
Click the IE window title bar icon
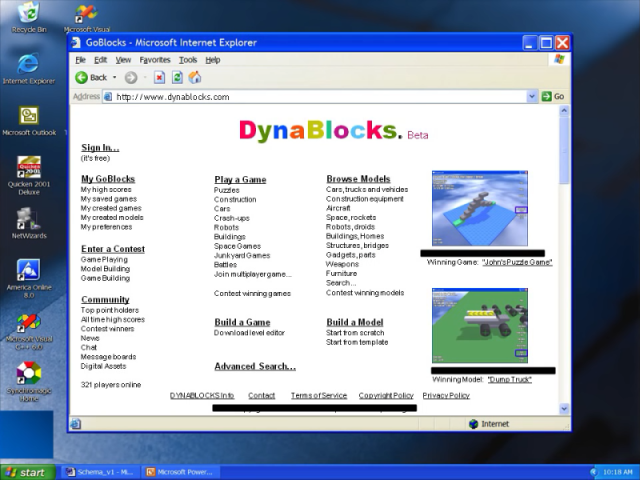click(x=76, y=42)
